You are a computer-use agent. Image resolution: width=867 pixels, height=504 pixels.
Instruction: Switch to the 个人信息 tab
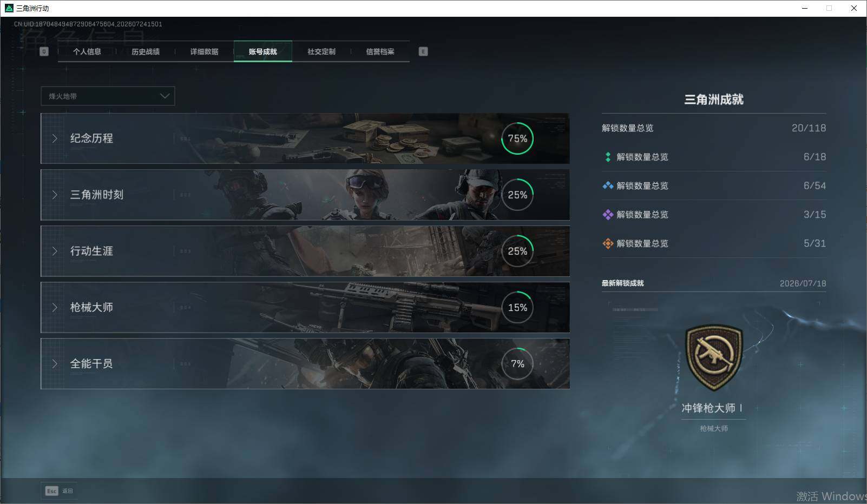click(x=87, y=51)
